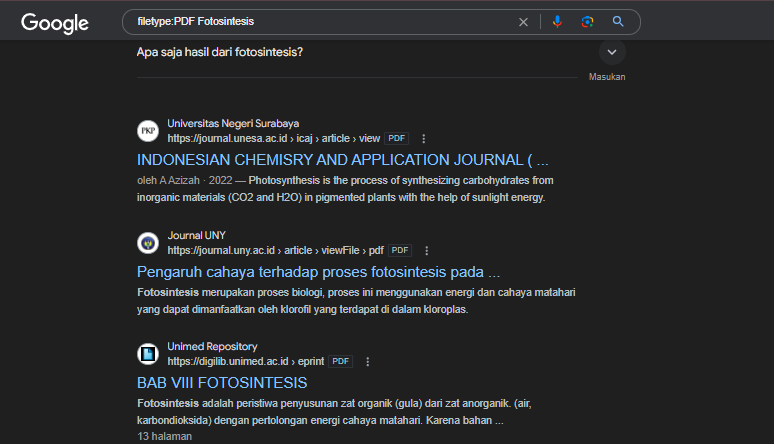Click the PDF badge on the Unimed result

point(341,362)
